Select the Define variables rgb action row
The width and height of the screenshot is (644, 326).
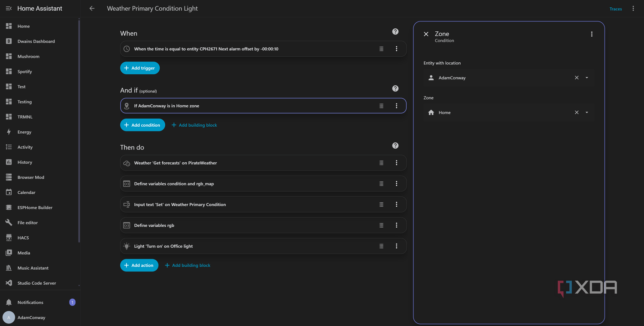pyautogui.click(x=263, y=225)
